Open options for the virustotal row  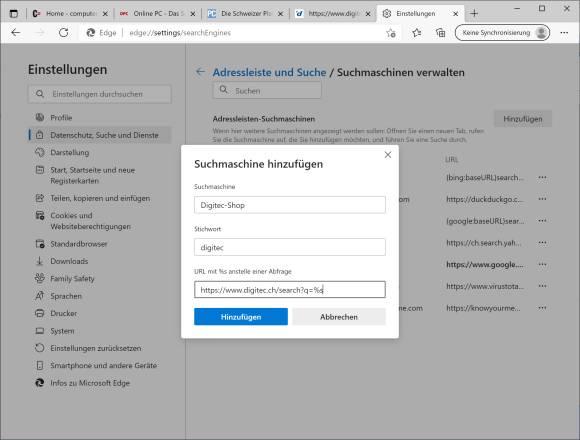(542, 286)
